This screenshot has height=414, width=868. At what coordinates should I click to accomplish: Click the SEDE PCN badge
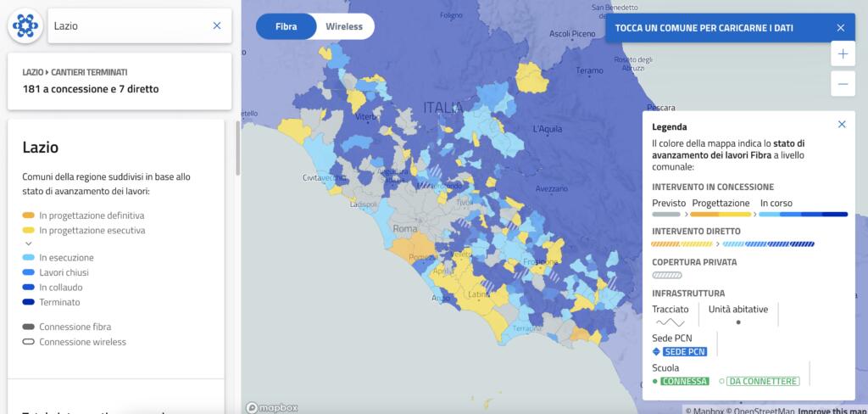click(x=684, y=351)
